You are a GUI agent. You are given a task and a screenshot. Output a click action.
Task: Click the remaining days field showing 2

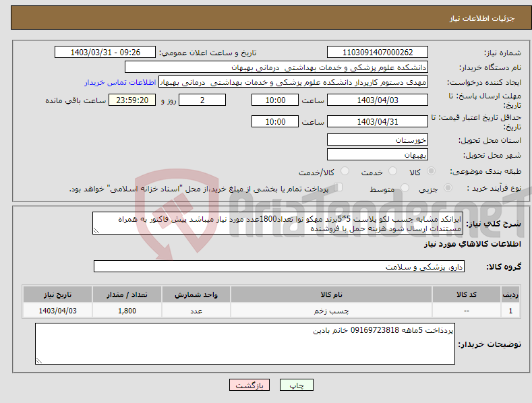[202, 100]
